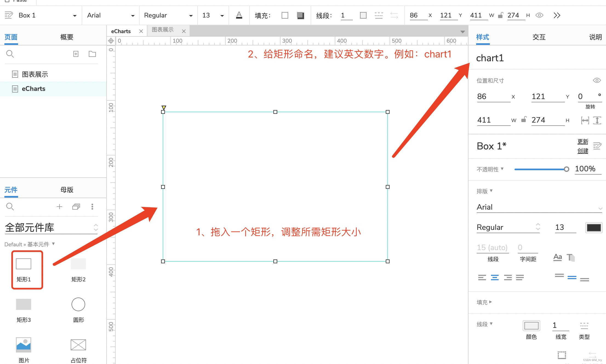Search the widget library with the magnifier

pyautogui.click(x=10, y=207)
